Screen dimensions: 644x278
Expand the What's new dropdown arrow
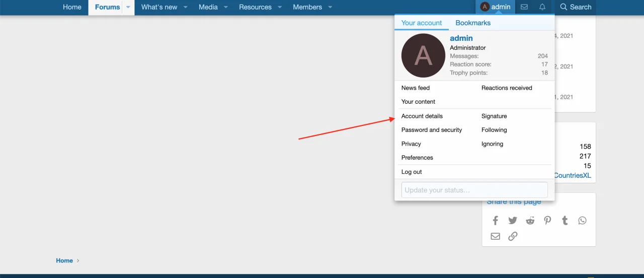[x=186, y=7]
